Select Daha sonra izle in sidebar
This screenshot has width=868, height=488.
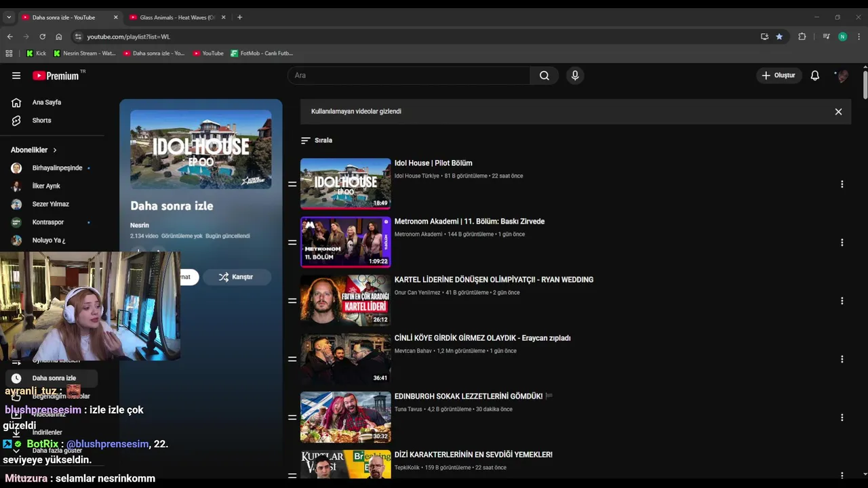(x=52, y=378)
